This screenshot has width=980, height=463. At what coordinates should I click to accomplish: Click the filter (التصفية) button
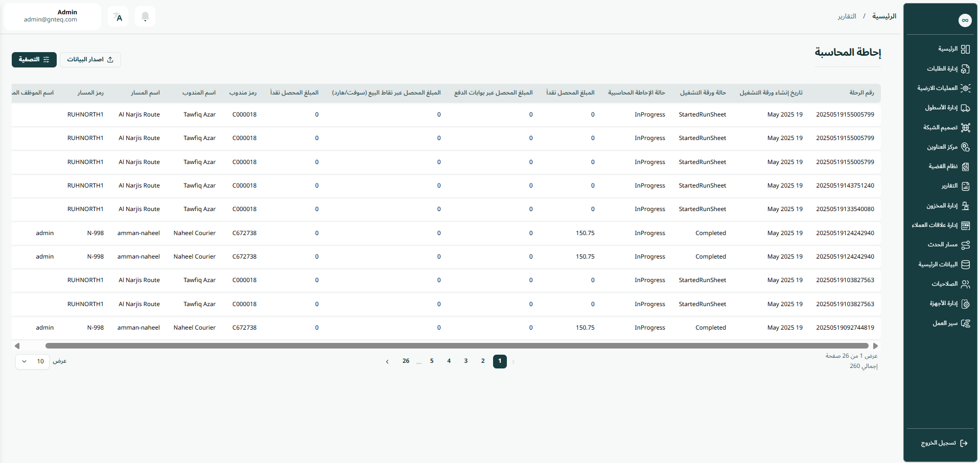[x=34, y=60]
